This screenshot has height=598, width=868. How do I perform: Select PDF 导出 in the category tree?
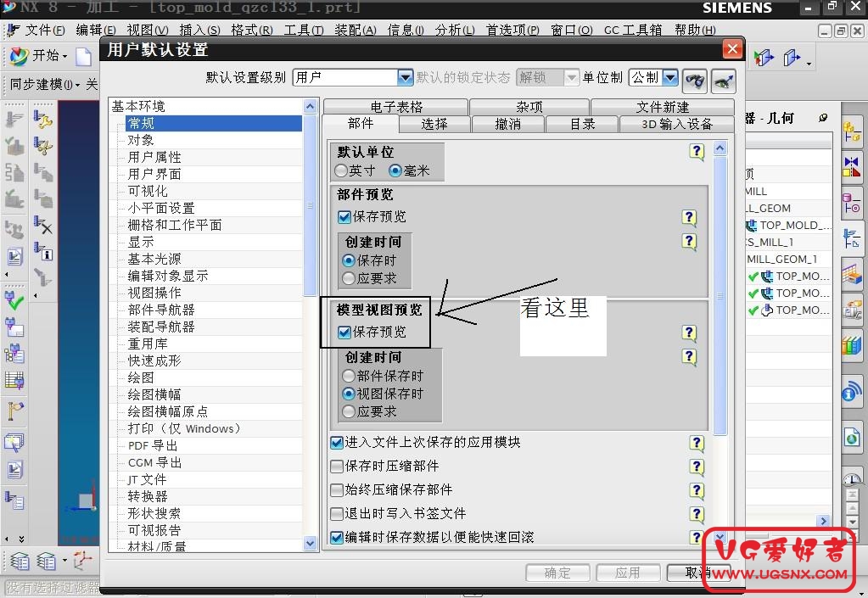pyautogui.click(x=153, y=446)
